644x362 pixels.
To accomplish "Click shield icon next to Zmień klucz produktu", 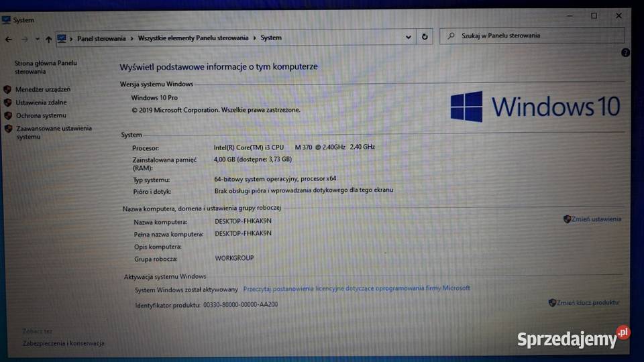I will pos(552,303).
